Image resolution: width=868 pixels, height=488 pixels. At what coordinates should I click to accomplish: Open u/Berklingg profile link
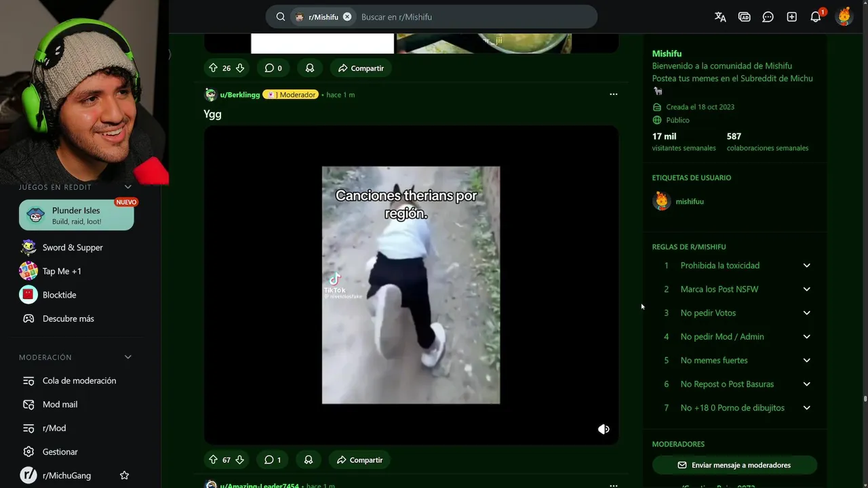click(239, 95)
